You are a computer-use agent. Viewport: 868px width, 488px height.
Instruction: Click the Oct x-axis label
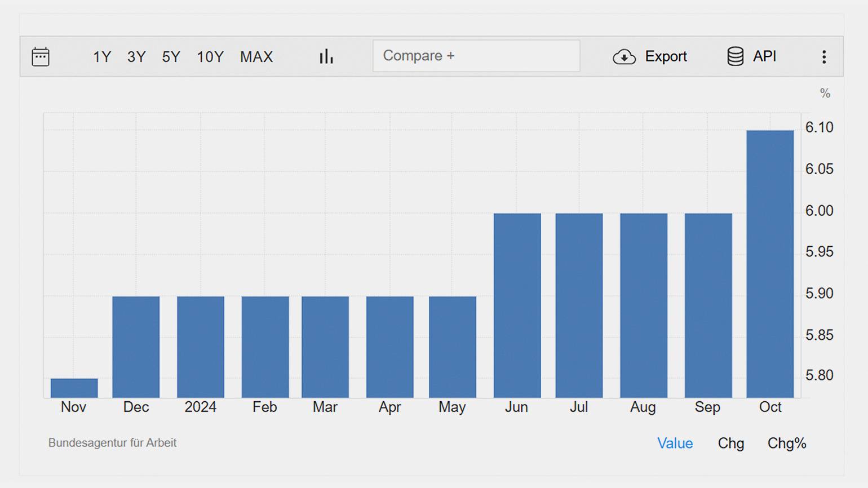pos(770,407)
